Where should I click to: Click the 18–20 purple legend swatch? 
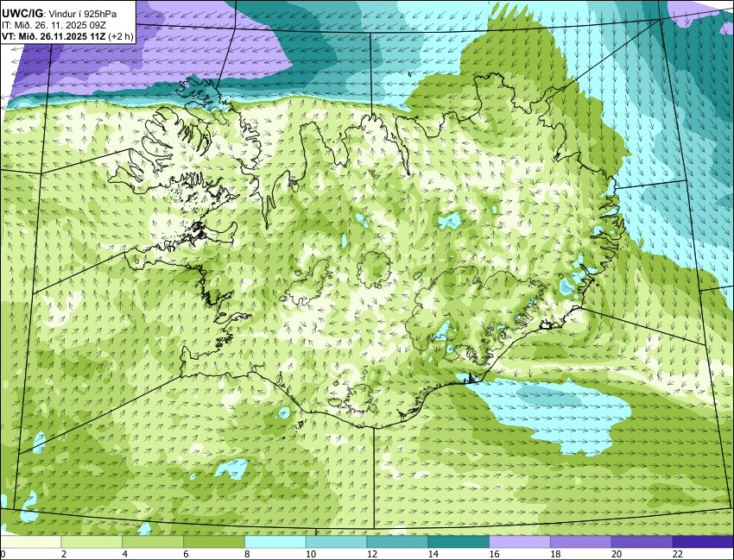[581, 542]
